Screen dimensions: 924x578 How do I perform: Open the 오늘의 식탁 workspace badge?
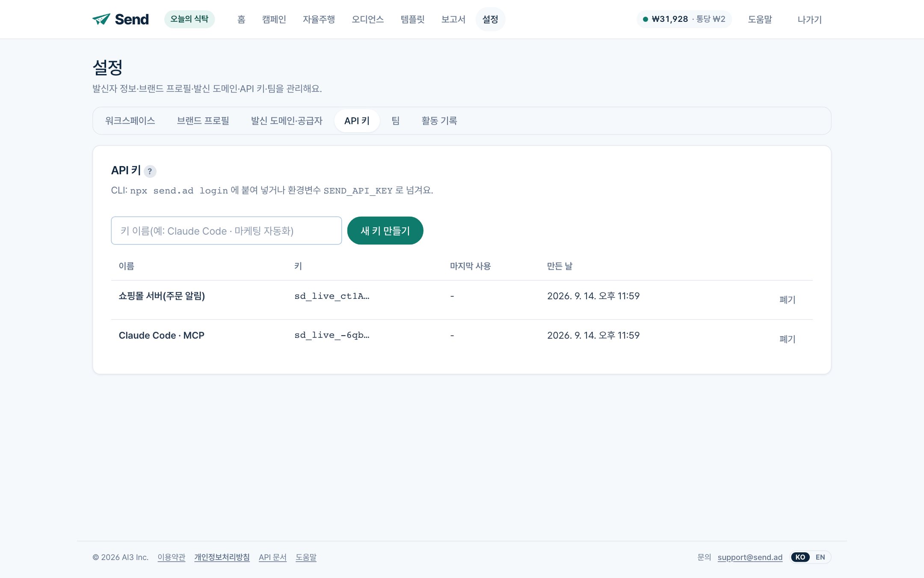(190, 19)
